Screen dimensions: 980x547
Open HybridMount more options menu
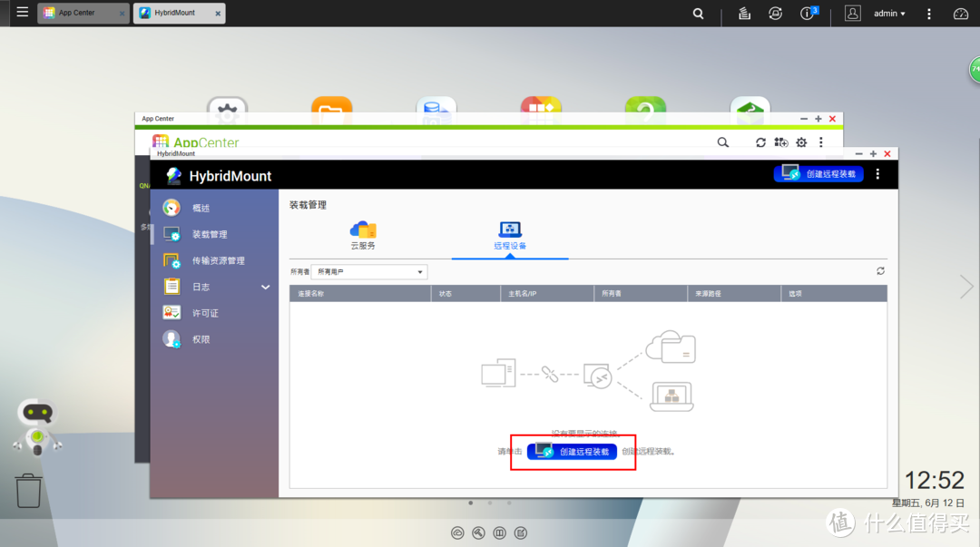pyautogui.click(x=877, y=174)
